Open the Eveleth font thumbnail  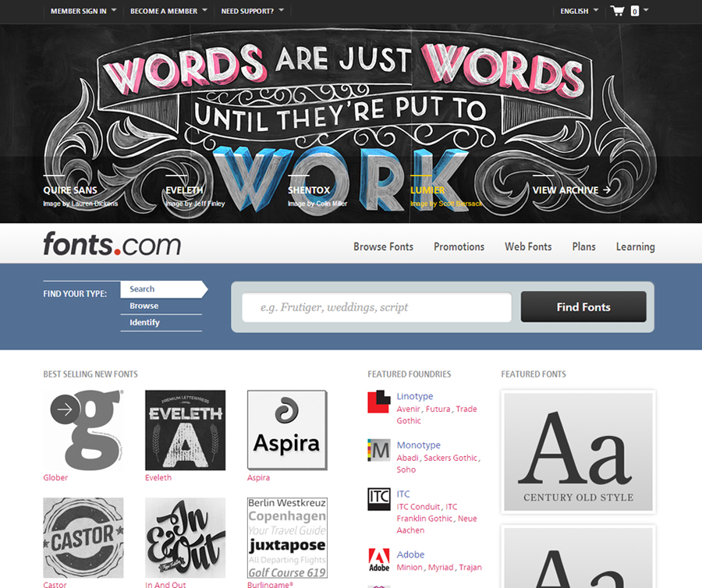pyautogui.click(x=186, y=430)
